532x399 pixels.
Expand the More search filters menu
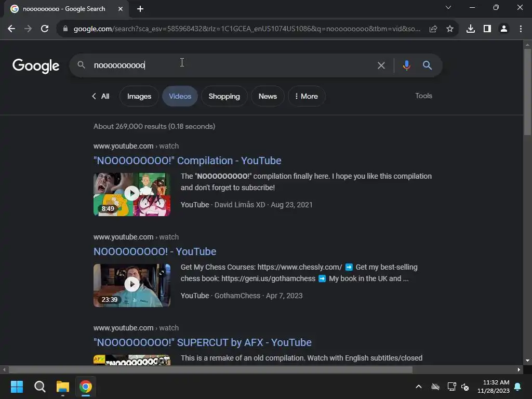pos(307,96)
